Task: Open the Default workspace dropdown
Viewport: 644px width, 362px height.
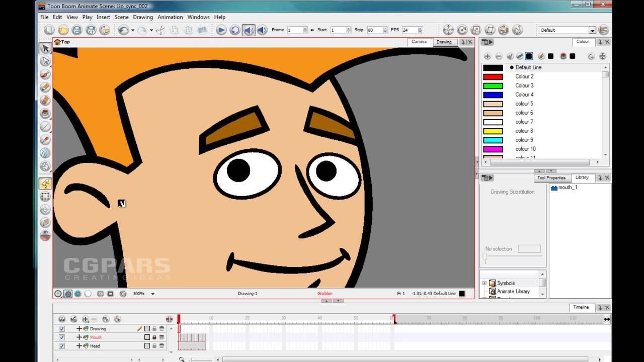Action: pyautogui.click(x=592, y=30)
